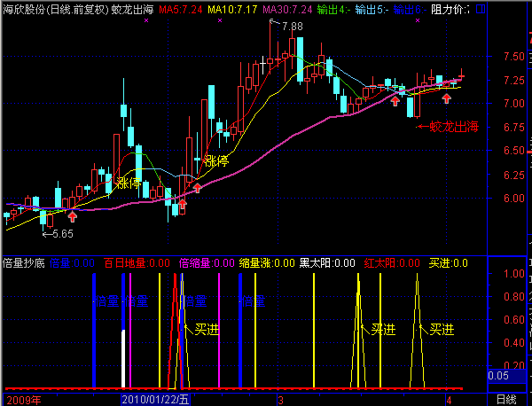This screenshot has height=406, width=532.
Task: Click the blue 输出6 output label
Action: click(x=410, y=9)
